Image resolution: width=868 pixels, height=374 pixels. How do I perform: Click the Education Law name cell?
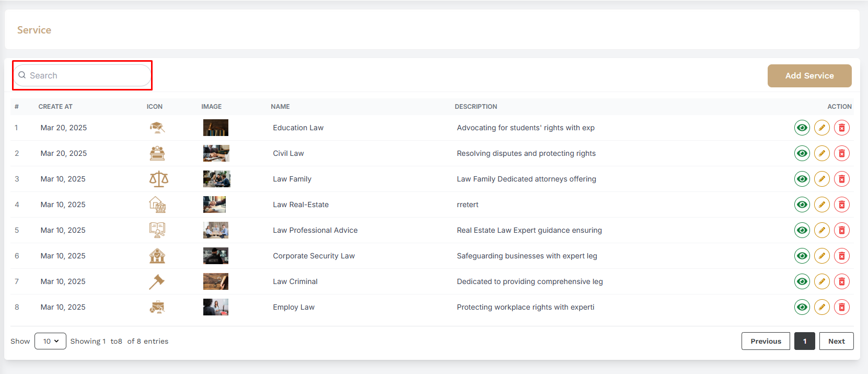[298, 128]
